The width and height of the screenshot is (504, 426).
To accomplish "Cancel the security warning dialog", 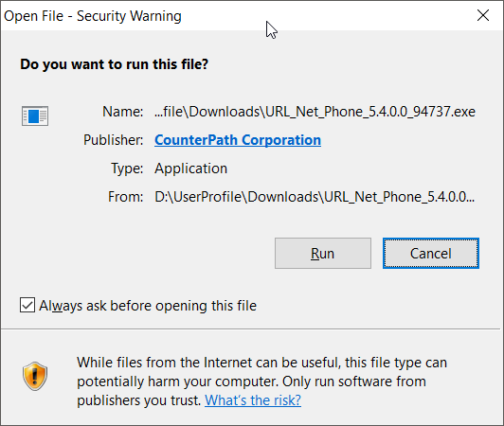I will coord(431,253).
